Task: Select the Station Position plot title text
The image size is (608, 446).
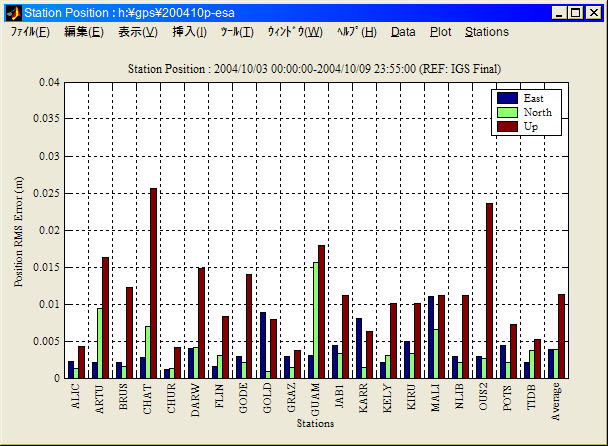Action: (315, 68)
